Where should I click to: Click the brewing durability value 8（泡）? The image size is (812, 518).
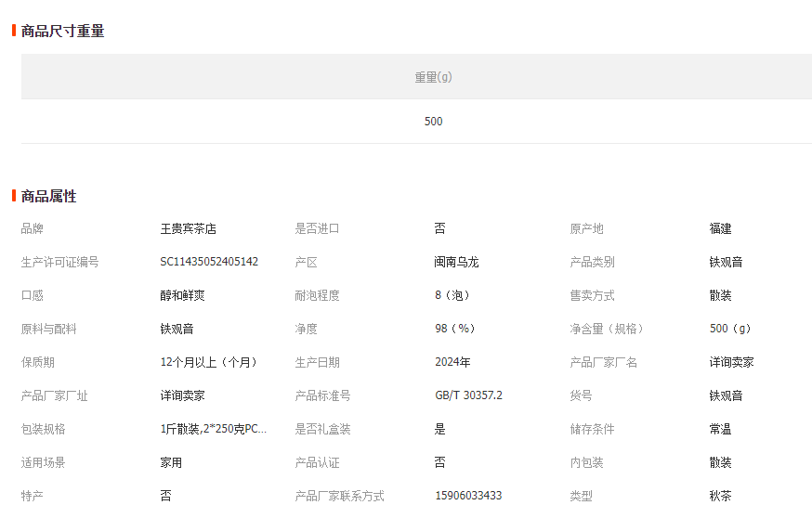[452, 295]
